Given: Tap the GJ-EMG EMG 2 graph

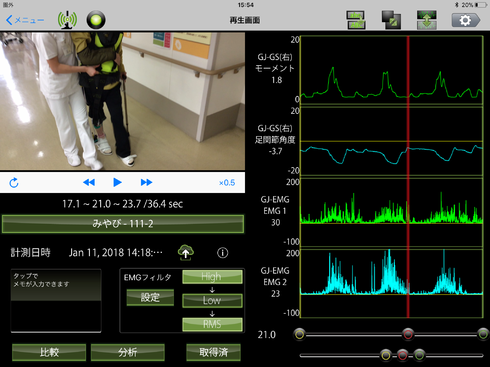Looking at the screenshot, I should (x=392, y=283).
